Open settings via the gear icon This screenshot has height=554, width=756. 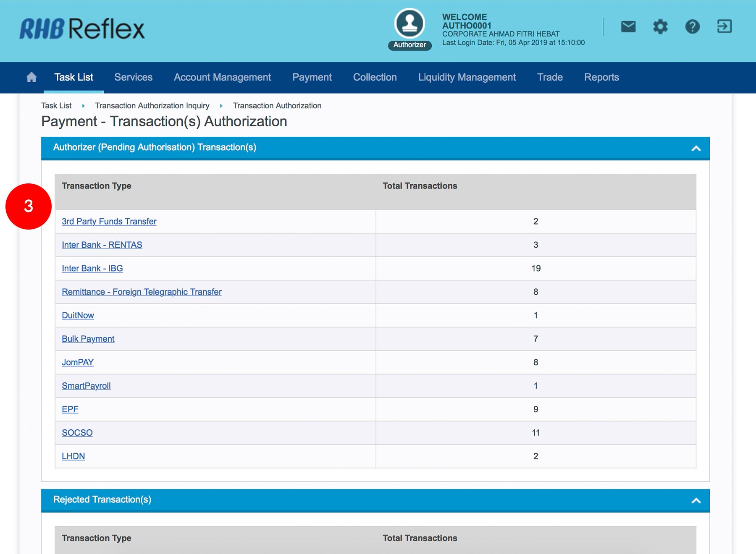click(660, 27)
